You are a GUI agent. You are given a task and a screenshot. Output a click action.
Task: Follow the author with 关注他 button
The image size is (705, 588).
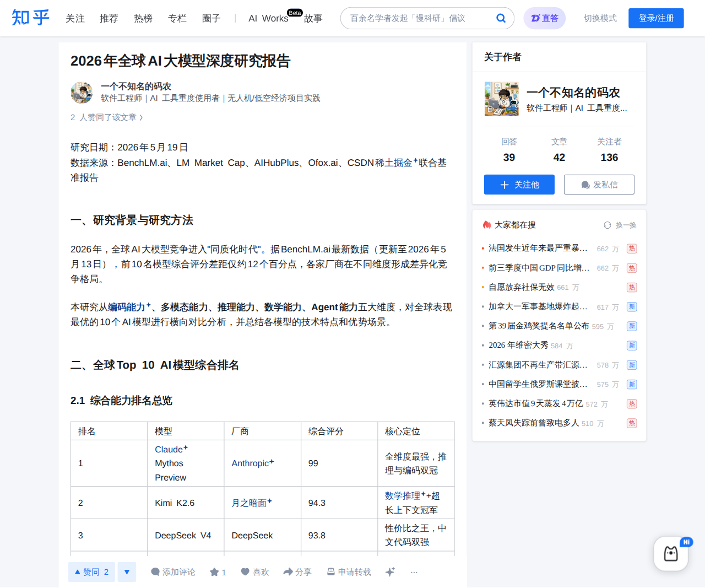point(519,185)
